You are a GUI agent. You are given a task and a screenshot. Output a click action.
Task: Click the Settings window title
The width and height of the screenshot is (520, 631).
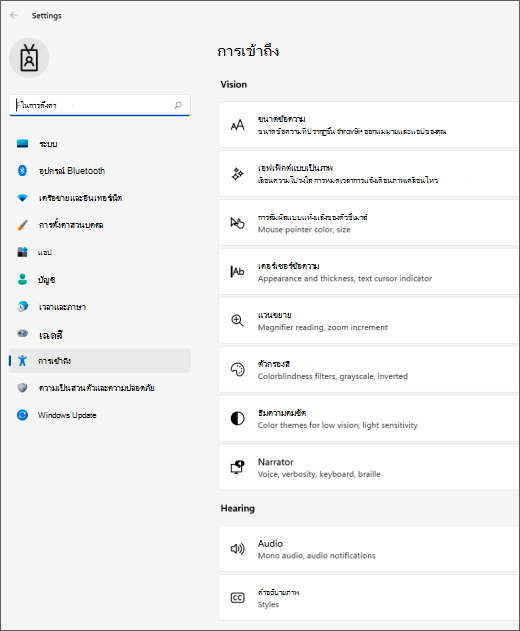coord(47,16)
